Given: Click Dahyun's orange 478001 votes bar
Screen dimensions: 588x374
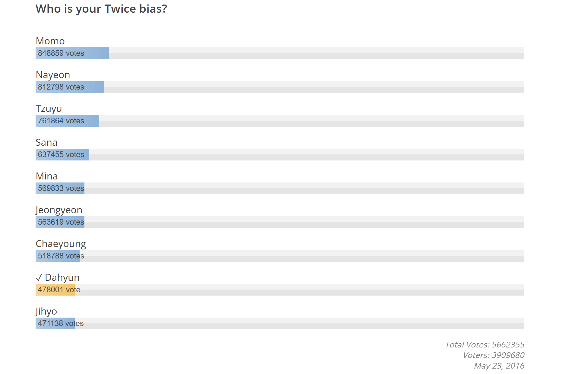Looking at the screenshot, I should click(55, 290).
